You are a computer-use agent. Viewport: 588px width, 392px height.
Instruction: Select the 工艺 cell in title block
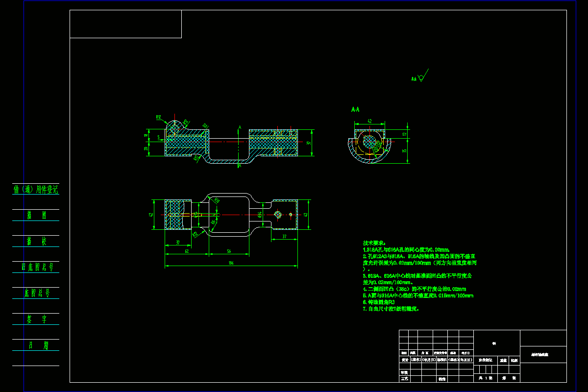404,379
